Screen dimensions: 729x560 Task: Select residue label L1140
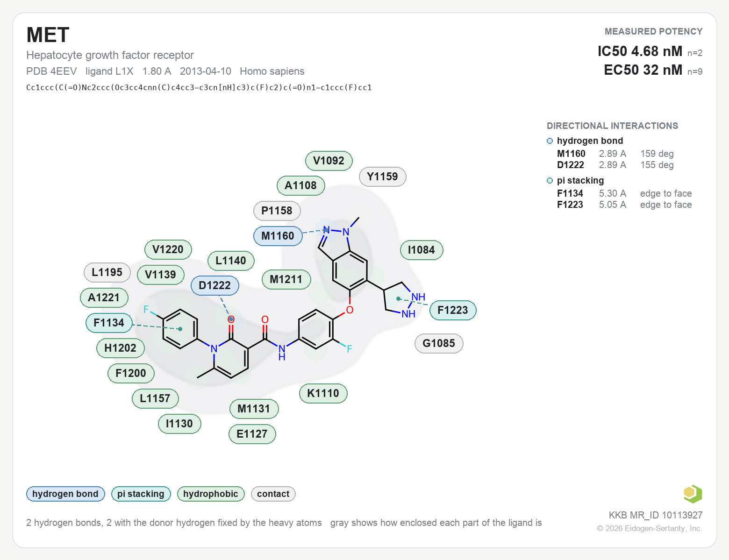[x=231, y=261]
